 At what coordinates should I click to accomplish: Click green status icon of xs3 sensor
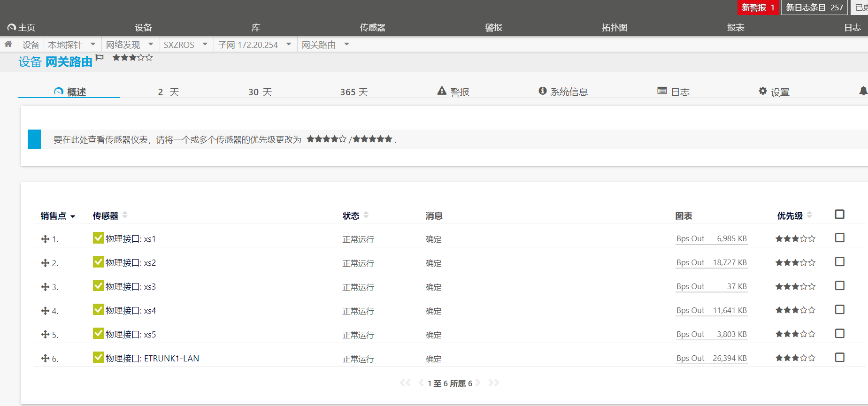coord(98,286)
